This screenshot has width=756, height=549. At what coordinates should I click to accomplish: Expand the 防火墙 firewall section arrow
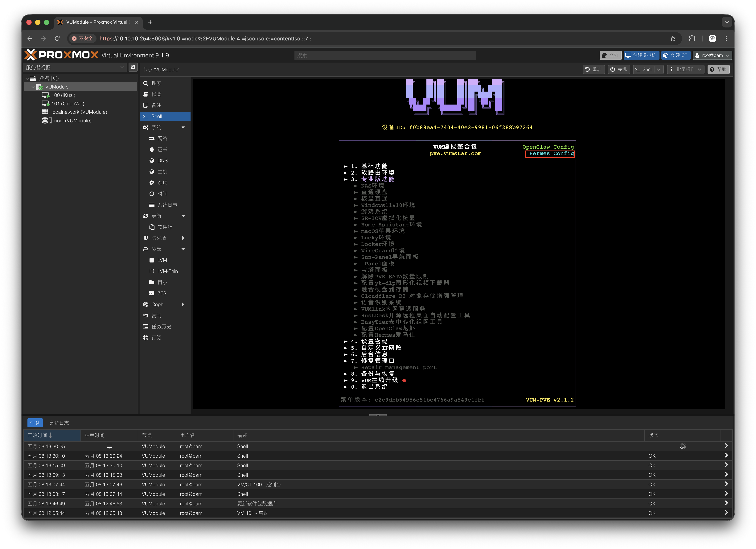pyautogui.click(x=183, y=238)
